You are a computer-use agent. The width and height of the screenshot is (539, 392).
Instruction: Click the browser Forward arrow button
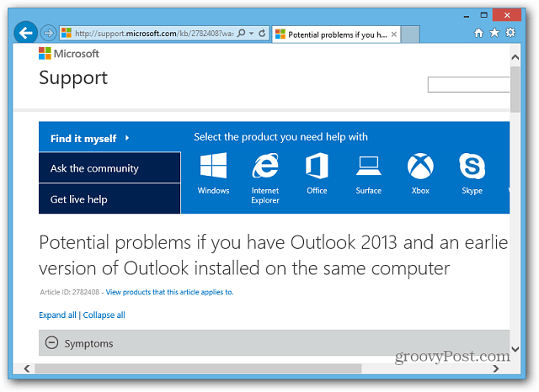coord(49,33)
